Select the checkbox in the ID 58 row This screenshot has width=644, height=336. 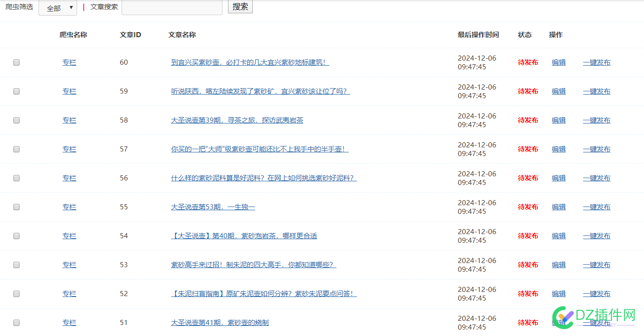[17, 120]
